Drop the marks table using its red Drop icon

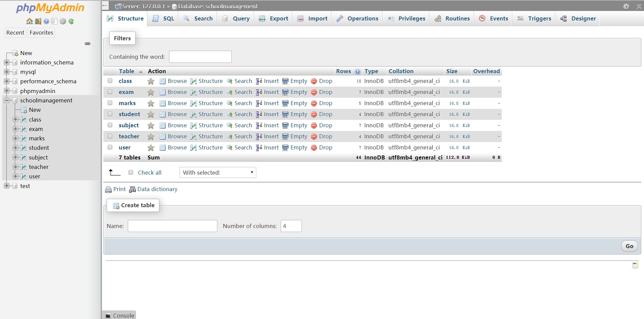coord(314,103)
